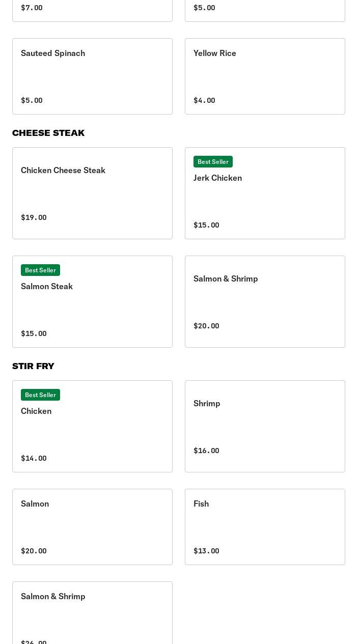Select the Jerk Chicken menu item
The height and width of the screenshot is (644, 359).
[265, 193]
